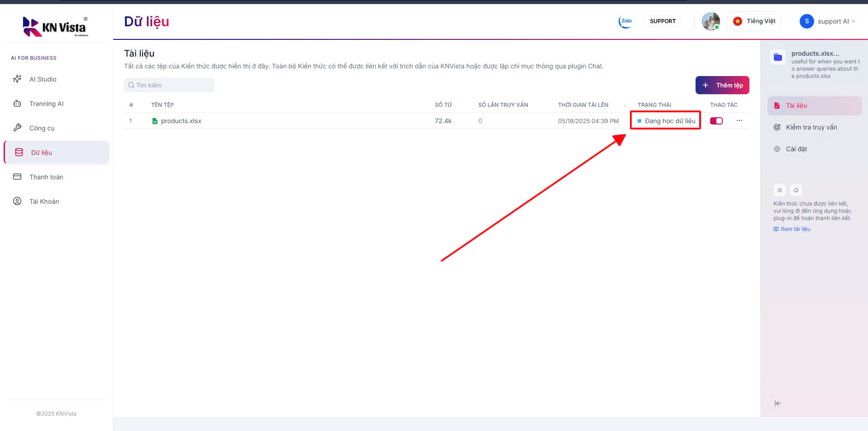Open the Cài đặt settings tab
Image resolution: width=868 pixels, height=431 pixels.
click(796, 149)
